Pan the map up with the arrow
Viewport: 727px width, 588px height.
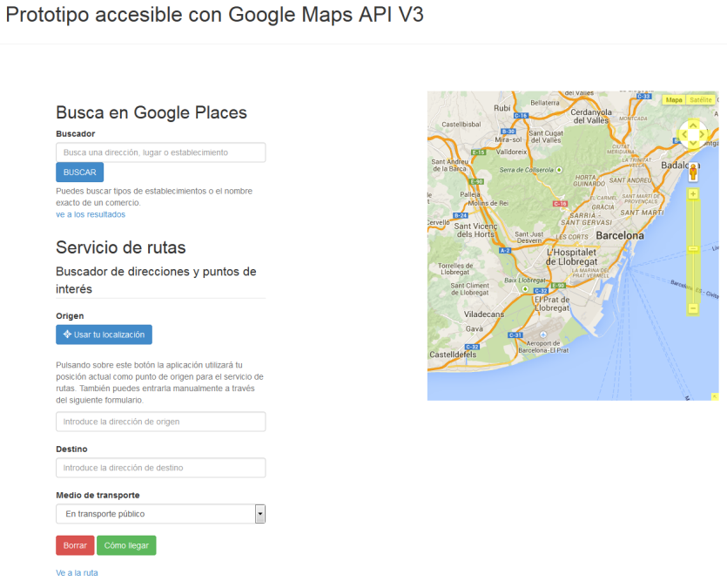tap(693, 126)
